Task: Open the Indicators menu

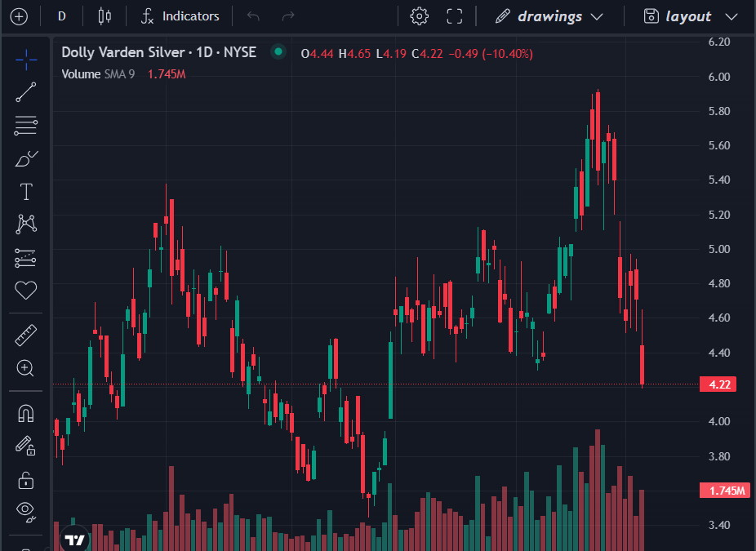Action: point(180,16)
